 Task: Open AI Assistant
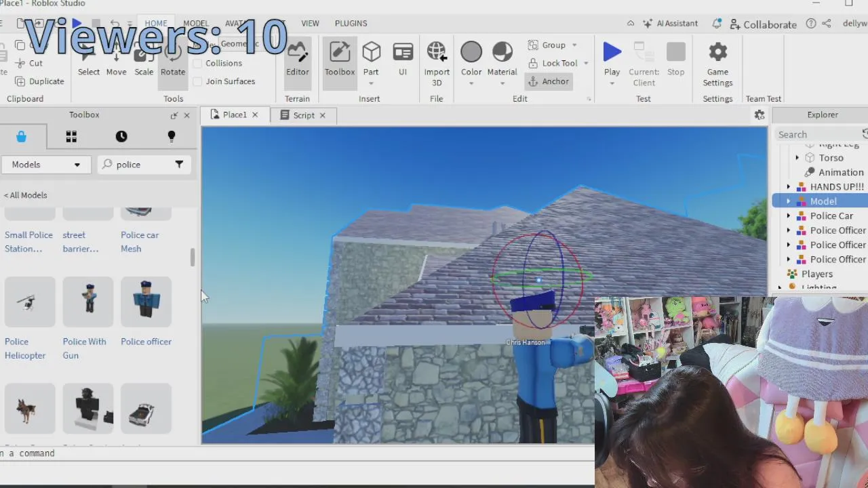[x=670, y=24]
